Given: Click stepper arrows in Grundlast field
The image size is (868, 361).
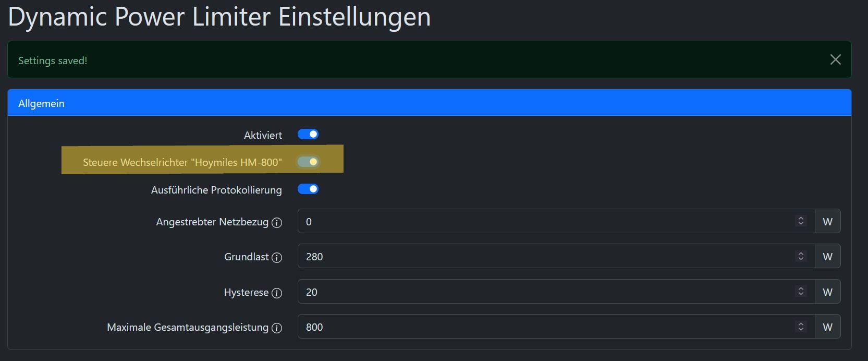Looking at the screenshot, I should click(x=801, y=256).
